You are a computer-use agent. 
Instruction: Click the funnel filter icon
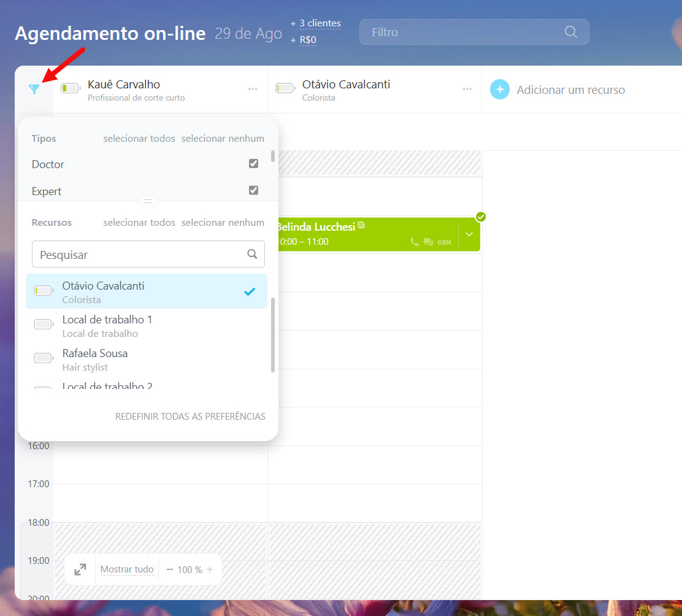coord(34,90)
